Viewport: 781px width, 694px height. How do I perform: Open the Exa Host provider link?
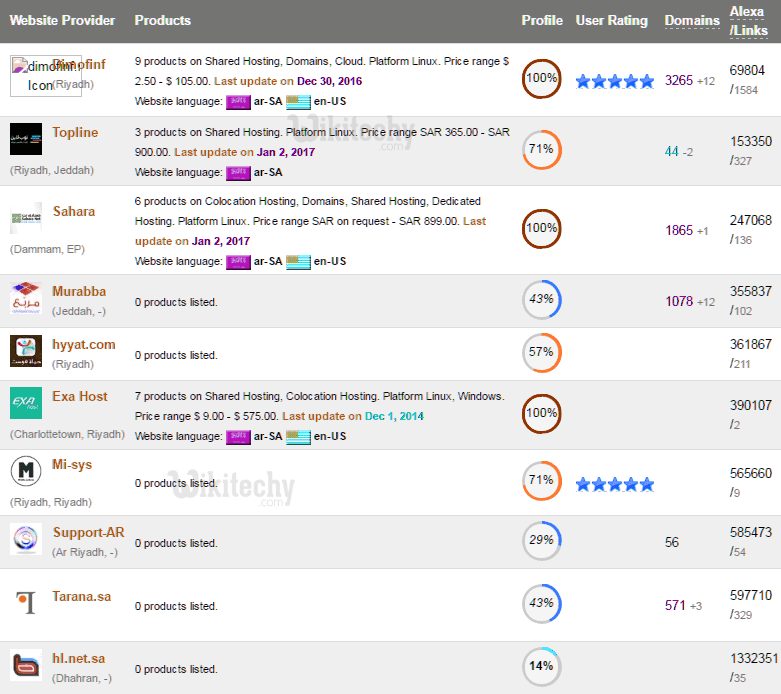pyautogui.click(x=80, y=396)
